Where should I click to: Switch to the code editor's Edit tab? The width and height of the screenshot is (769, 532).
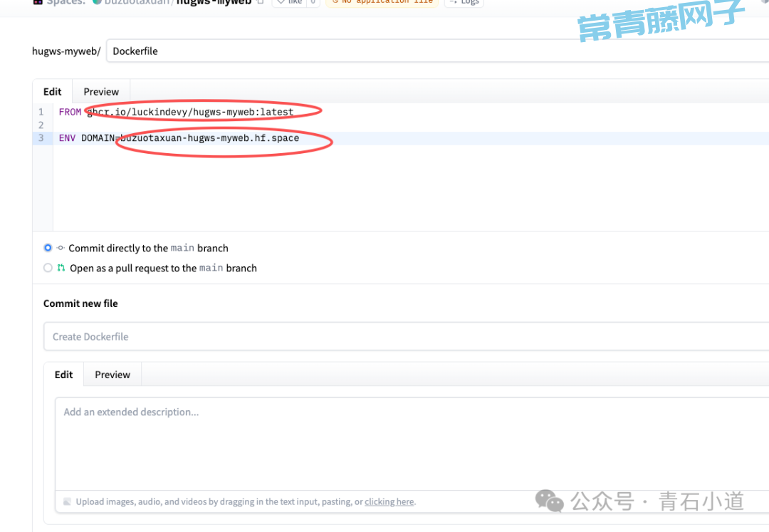tap(53, 92)
